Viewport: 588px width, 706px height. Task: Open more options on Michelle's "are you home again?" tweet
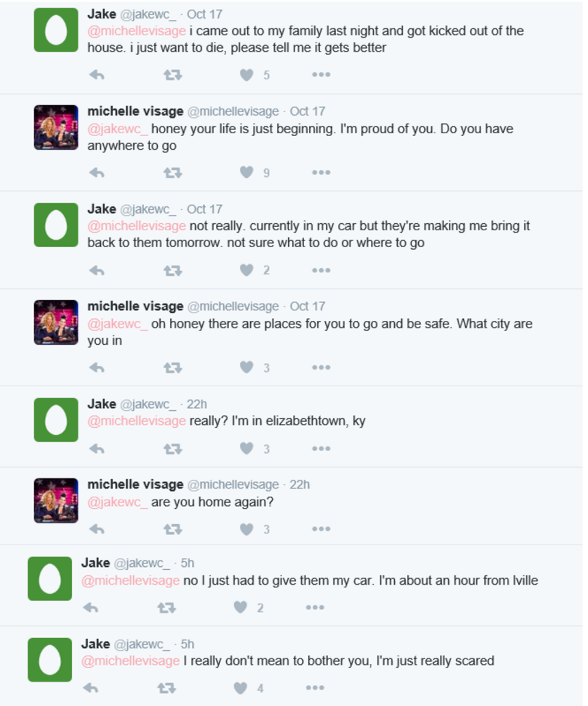coord(321,529)
